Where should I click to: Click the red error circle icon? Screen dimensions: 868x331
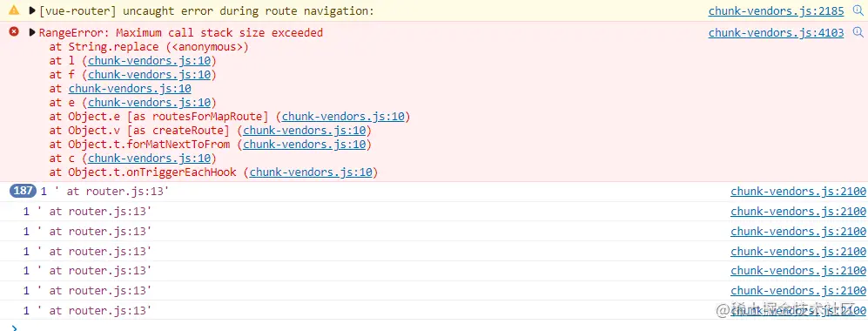coord(14,32)
